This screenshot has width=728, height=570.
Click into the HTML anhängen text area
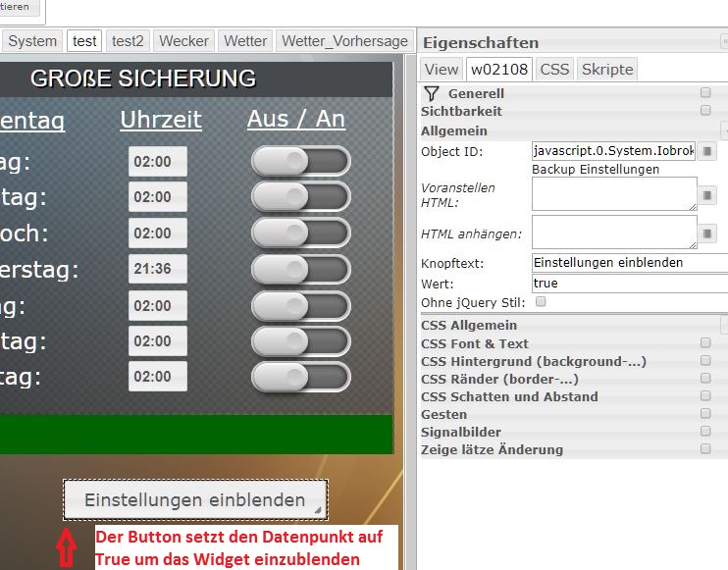[x=614, y=233]
